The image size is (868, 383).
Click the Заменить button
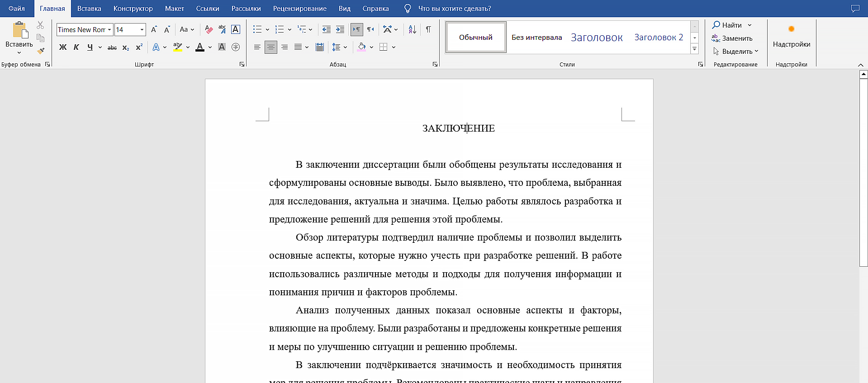tap(732, 38)
